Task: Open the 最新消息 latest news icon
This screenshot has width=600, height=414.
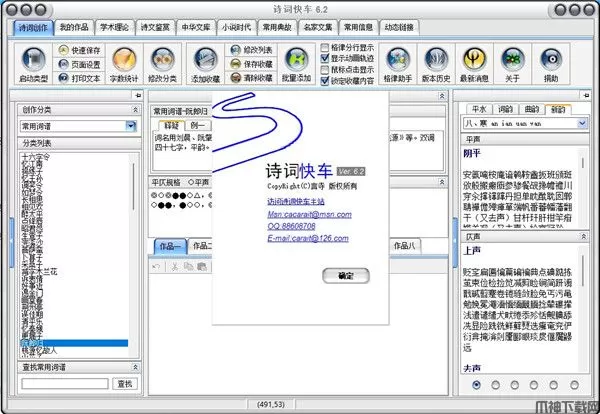Action: pos(474,59)
